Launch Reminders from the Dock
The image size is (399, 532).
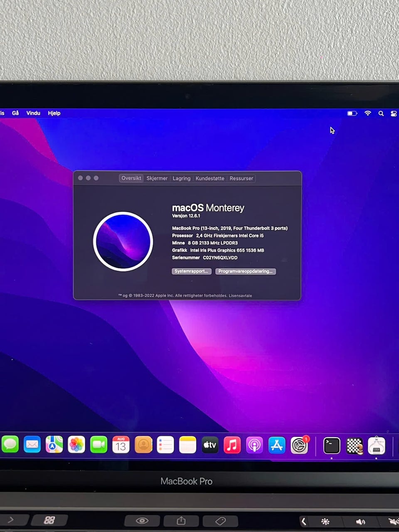165,445
